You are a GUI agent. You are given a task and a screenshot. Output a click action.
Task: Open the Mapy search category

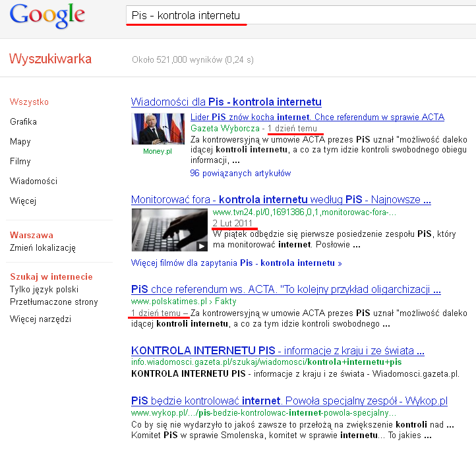[x=20, y=142]
